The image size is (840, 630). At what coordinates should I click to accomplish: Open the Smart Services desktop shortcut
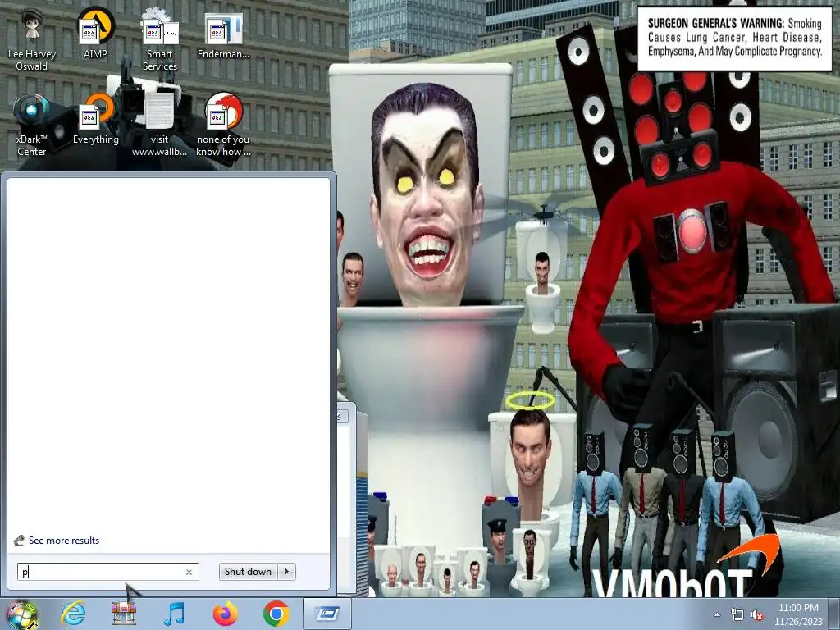(x=160, y=39)
